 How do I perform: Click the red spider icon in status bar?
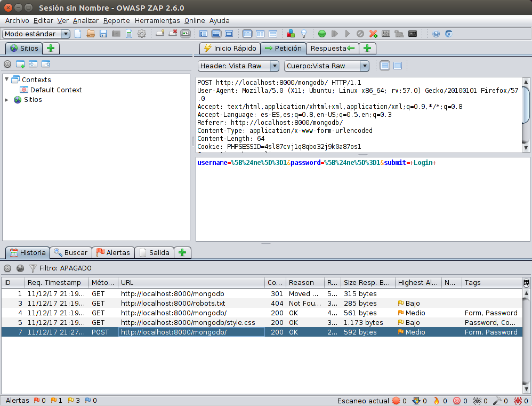pyautogui.click(x=518, y=401)
